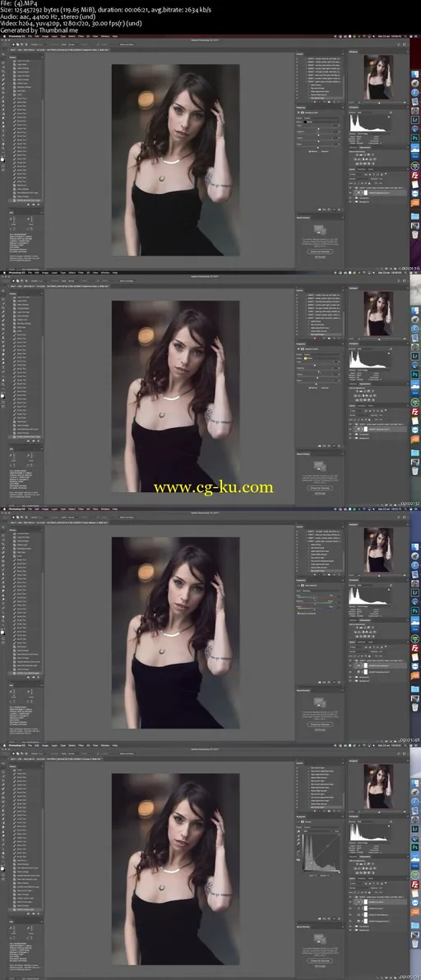The image size is (421, 980).
Task: Click the FileZilla dock icon in the second frame
Action: [x=414, y=412]
